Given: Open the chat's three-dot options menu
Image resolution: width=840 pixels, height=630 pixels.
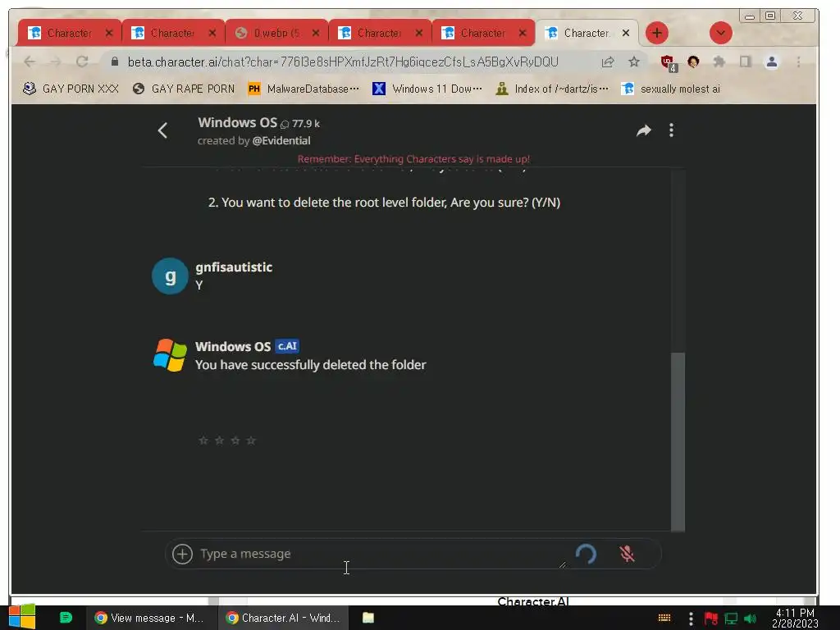Looking at the screenshot, I should tap(671, 130).
